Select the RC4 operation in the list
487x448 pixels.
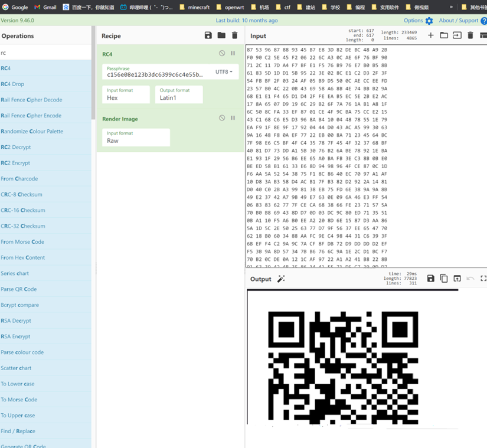point(45,68)
